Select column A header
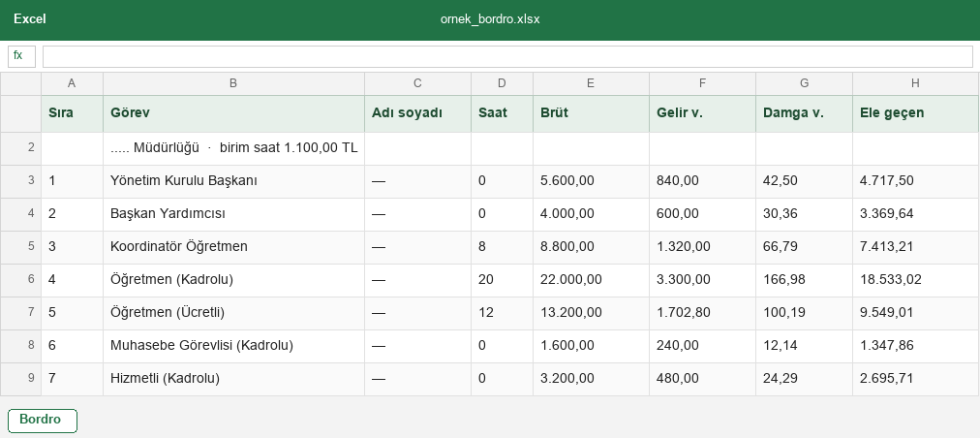980x438 pixels. coord(72,84)
